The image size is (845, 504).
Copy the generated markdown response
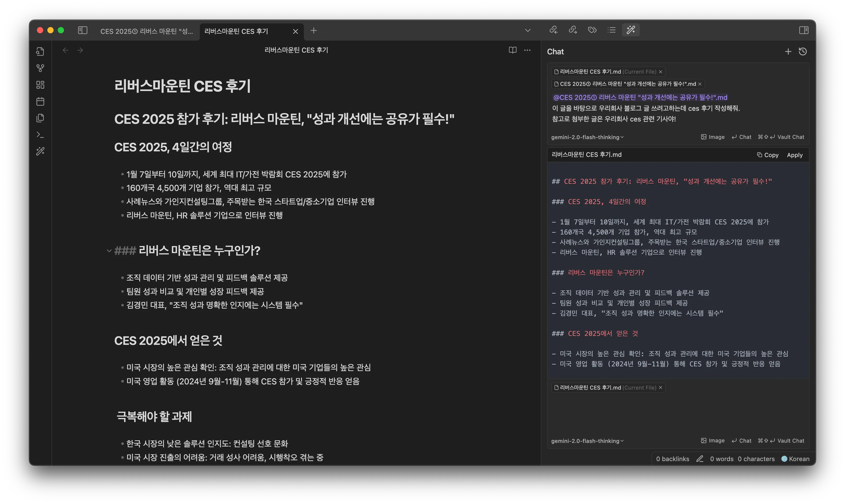767,155
